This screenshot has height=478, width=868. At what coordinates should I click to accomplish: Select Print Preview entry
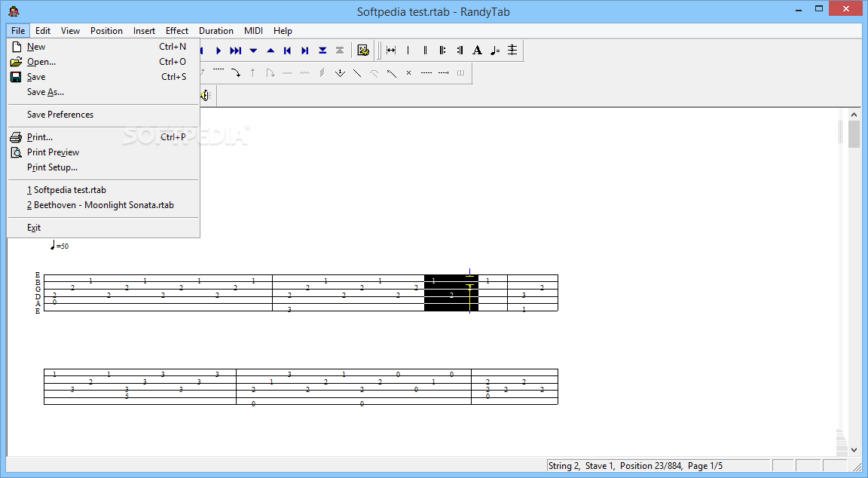103,152
